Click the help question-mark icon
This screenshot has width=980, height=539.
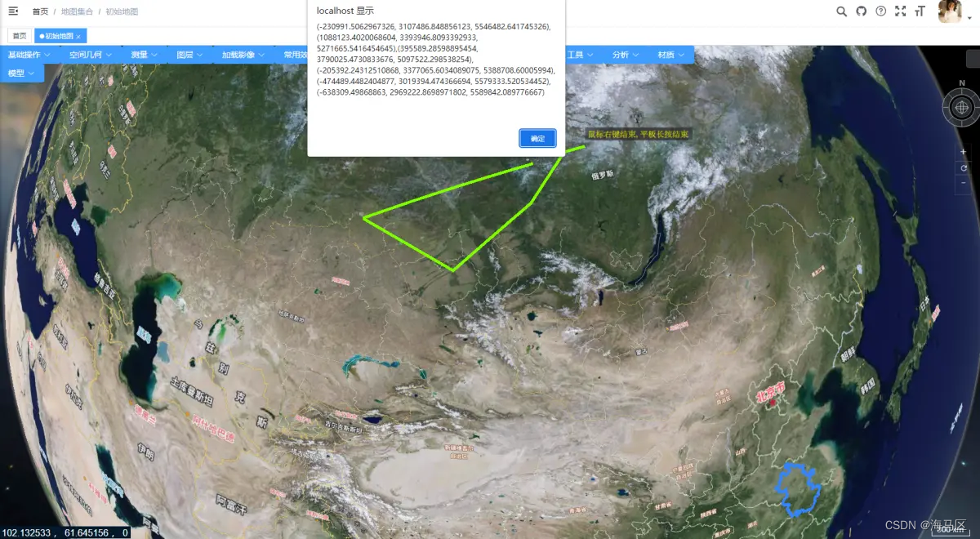pos(880,11)
